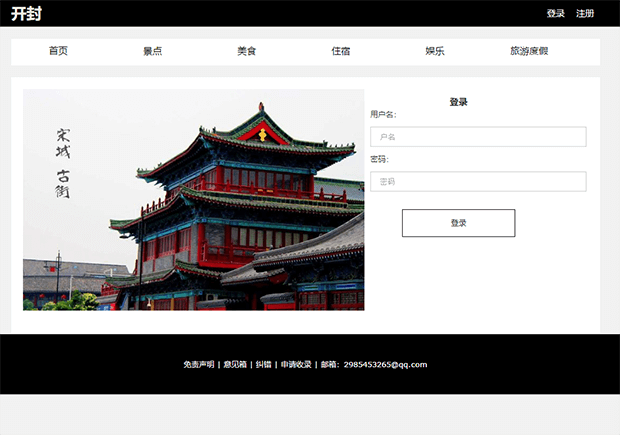The width and height of the screenshot is (620, 435).
Task: Focus the 密码 password input field
Action: pos(478,182)
